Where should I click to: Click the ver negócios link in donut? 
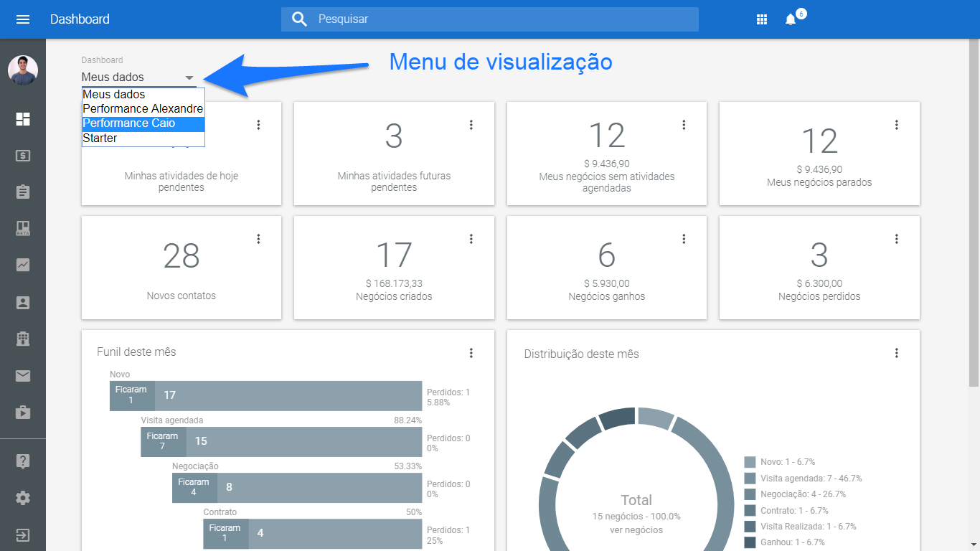[636, 530]
